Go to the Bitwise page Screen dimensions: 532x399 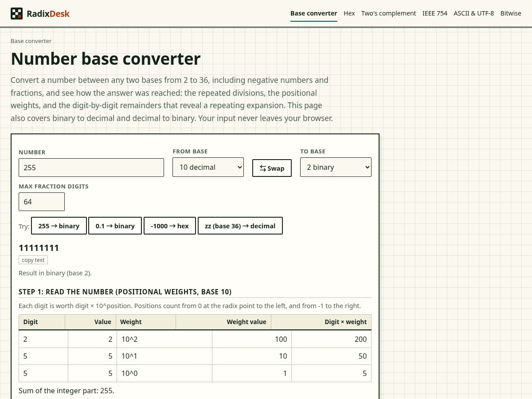click(511, 13)
